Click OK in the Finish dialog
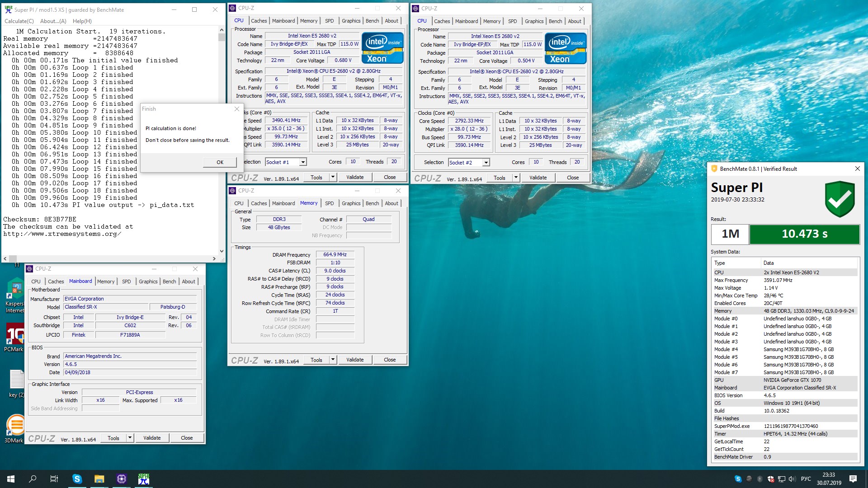Image resolution: width=868 pixels, height=488 pixels. coord(220,162)
